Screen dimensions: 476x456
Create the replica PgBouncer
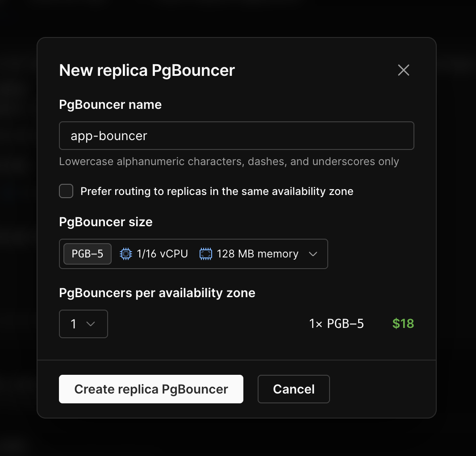point(151,389)
